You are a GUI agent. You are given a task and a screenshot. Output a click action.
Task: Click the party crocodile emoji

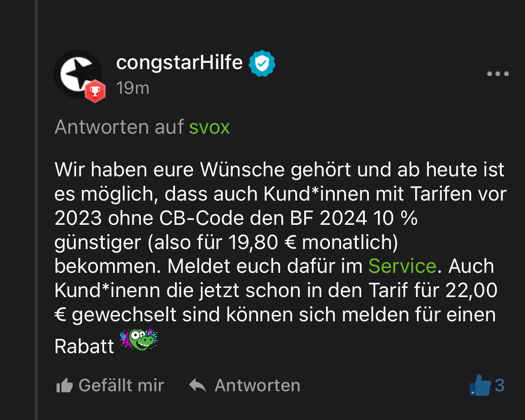139,340
